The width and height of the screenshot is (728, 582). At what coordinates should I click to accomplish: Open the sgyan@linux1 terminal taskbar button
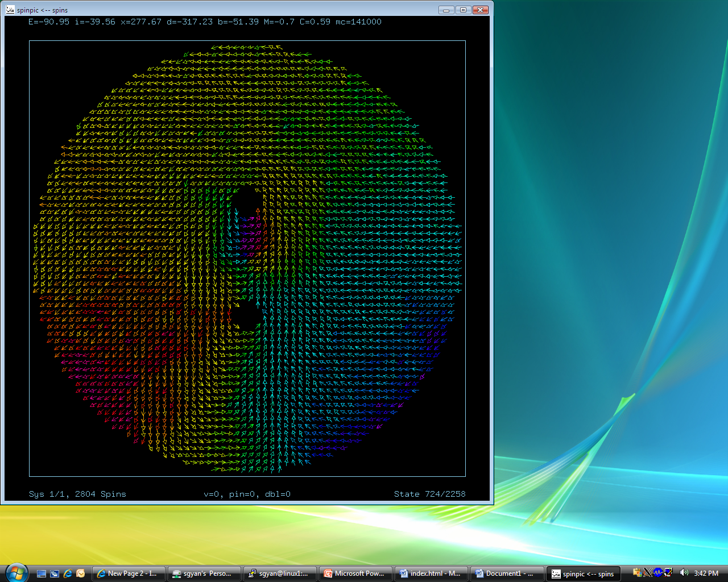tap(281, 573)
